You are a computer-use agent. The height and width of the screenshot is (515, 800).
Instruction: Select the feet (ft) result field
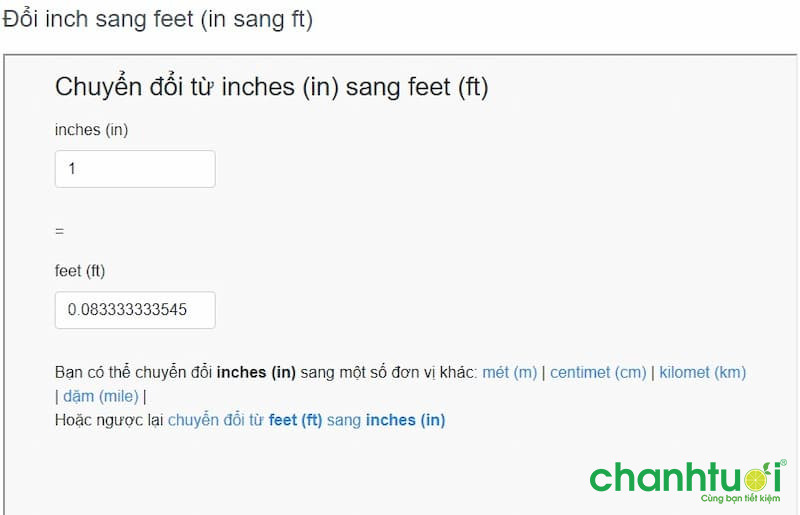pos(135,310)
